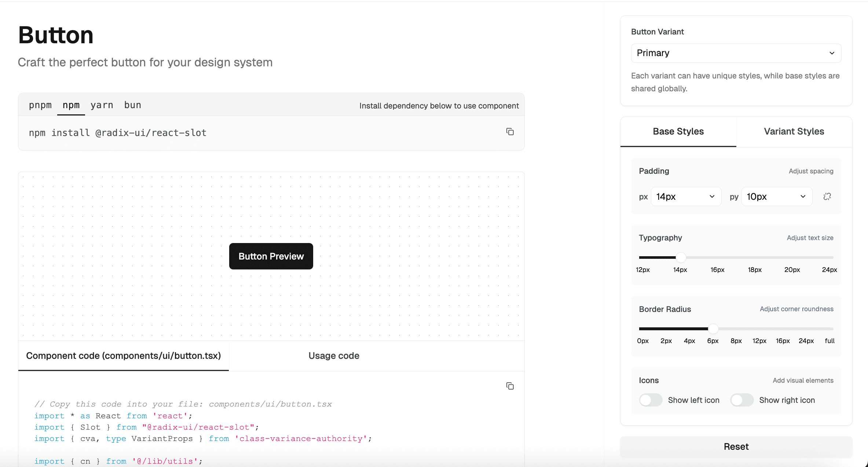The width and height of the screenshot is (868, 467).
Task: Open the Button Variant dropdown
Action: (736, 53)
